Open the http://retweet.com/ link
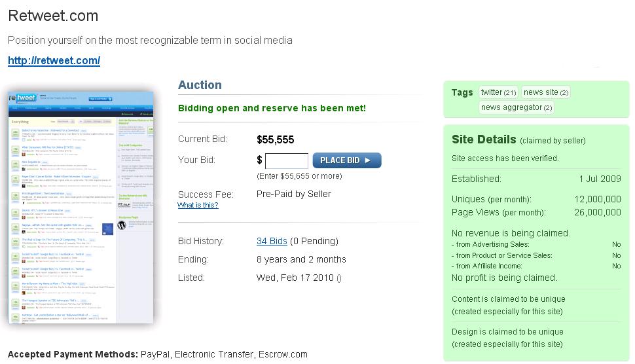Image resolution: width=635 pixels, height=364 pixels. click(54, 61)
